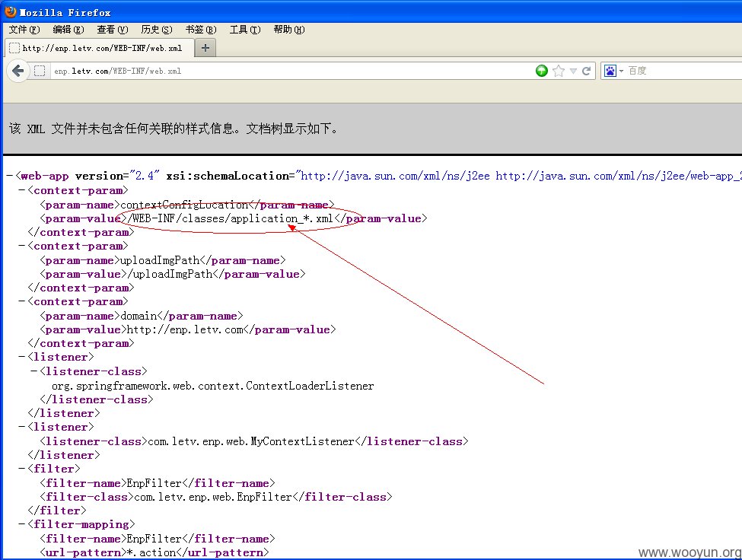Click the contextConfigLocation param-name text
The image size is (742, 560).
click(185, 205)
